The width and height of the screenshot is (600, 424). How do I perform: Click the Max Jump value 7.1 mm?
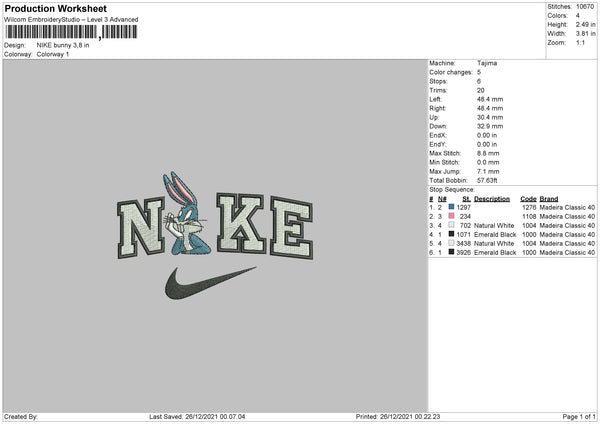click(488, 171)
